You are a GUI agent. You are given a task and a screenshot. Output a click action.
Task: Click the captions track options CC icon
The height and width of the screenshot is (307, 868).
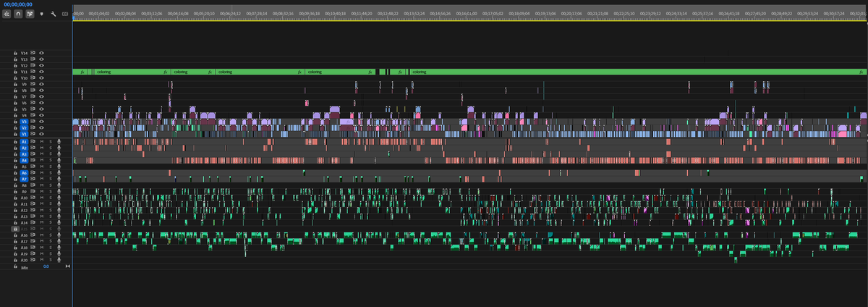pyautogui.click(x=64, y=13)
